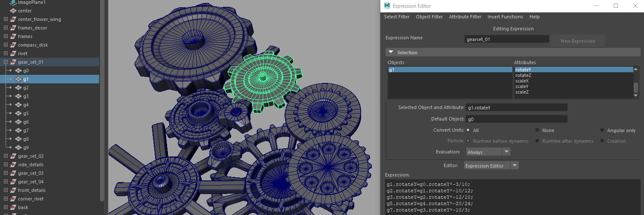Open the Insert Functions menu
Image resolution: width=644 pixels, height=215 pixels.
pyautogui.click(x=505, y=17)
